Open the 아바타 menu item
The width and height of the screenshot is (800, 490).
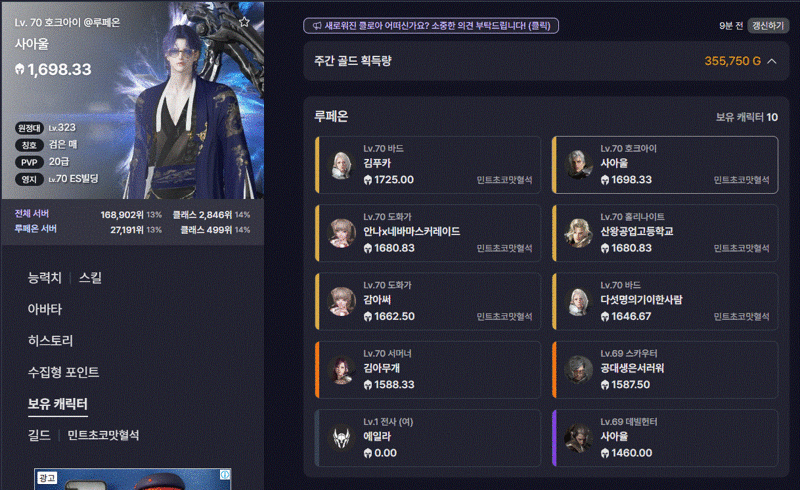[x=45, y=309]
